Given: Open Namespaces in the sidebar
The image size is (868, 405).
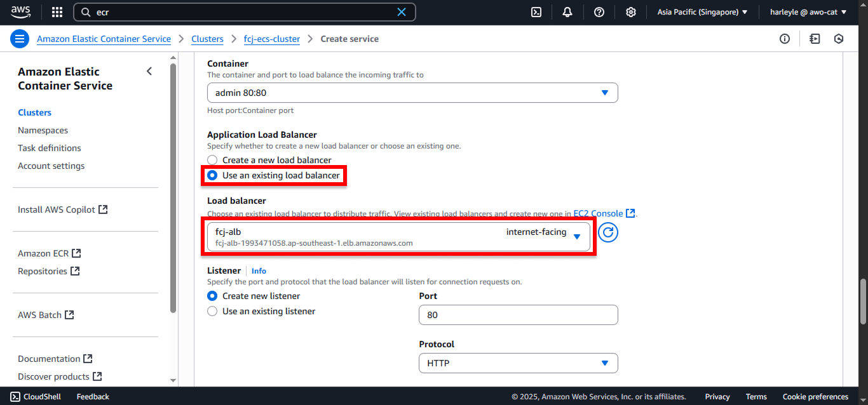Looking at the screenshot, I should pyautogui.click(x=43, y=130).
